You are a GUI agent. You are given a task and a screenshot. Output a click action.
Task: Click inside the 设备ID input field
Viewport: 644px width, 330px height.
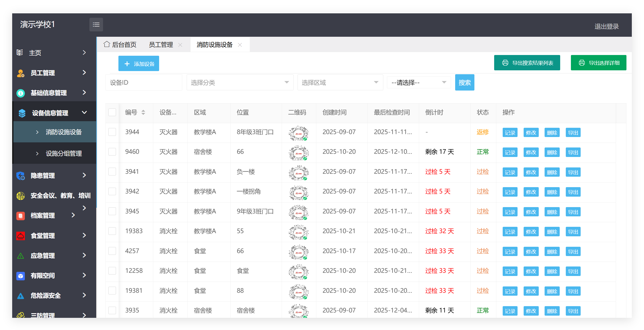[x=144, y=82]
